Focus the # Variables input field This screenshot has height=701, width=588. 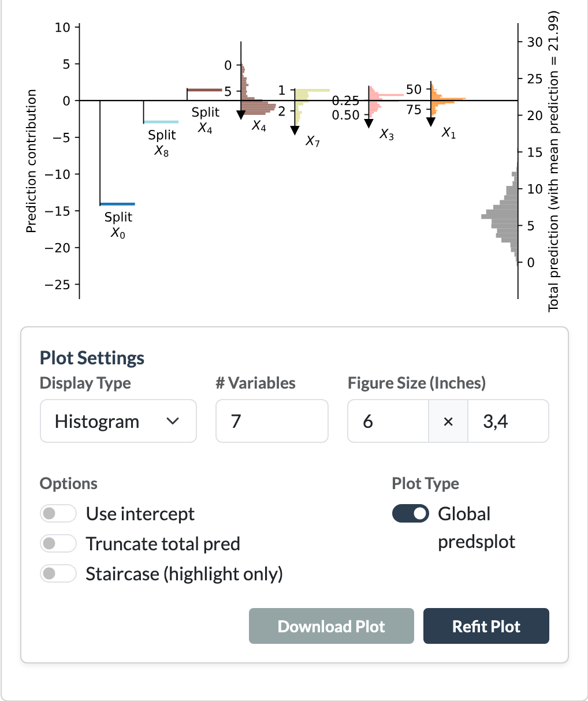pyautogui.click(x=272, y=421)
